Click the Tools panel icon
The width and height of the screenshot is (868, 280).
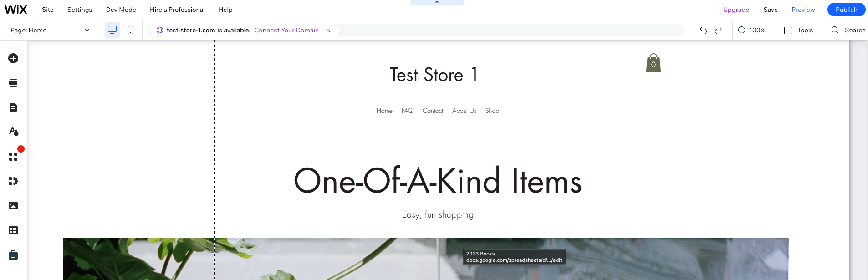(788, 30)
